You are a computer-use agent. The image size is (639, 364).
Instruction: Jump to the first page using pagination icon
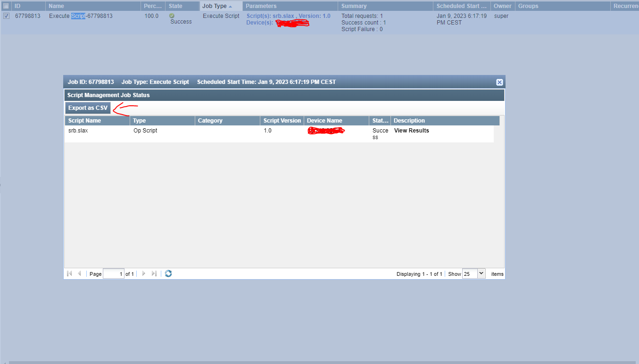(x=69, y=273)
